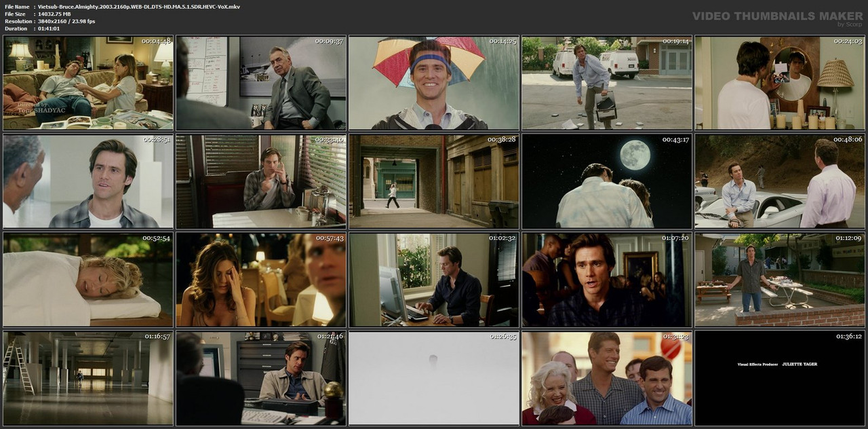Open the thumbnail stamped 00:04:48
Screen dimensions: 868x429
(x=88, y=83)
